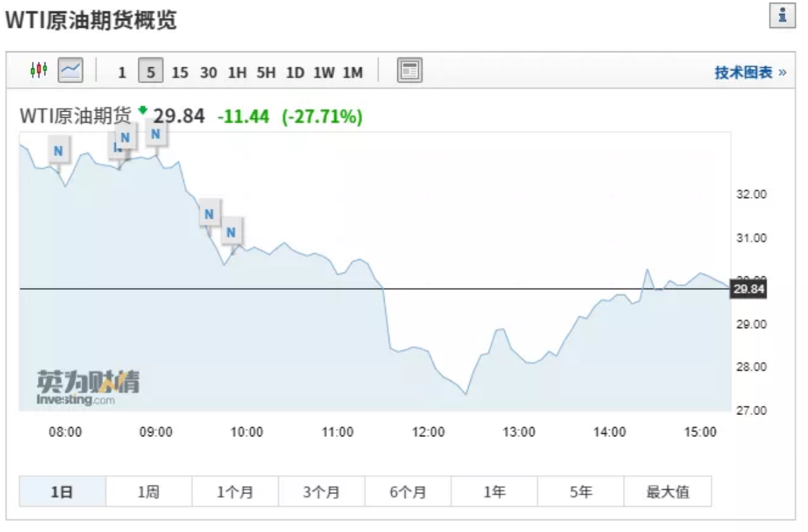
Task: Click the news marker N near 09:00
Action: [155, 134]
